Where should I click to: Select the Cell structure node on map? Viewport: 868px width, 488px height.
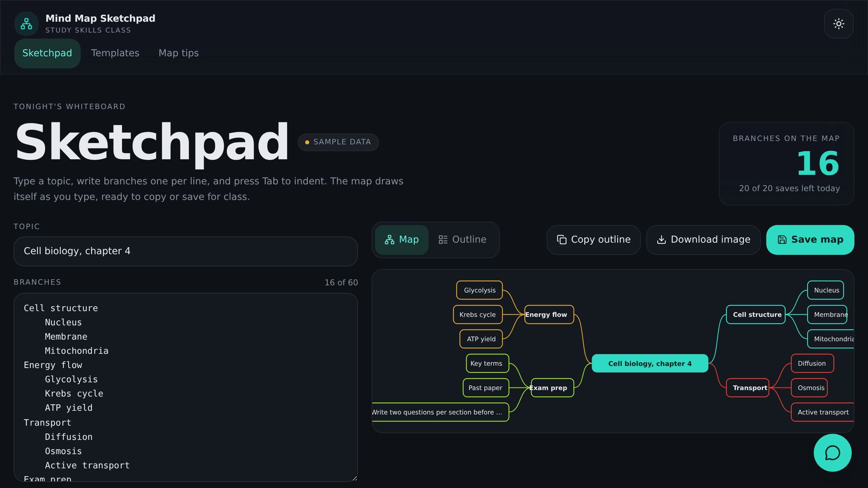click(755, 314)
